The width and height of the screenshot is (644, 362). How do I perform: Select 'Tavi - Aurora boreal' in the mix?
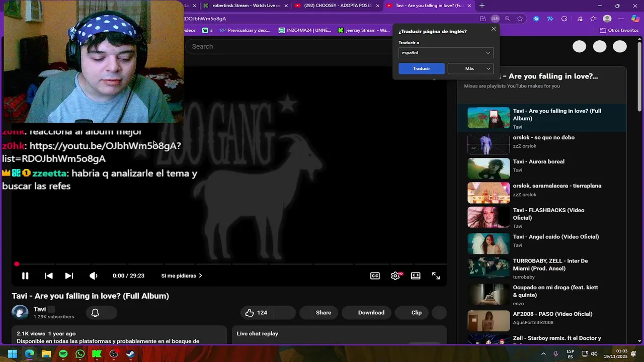539,161
